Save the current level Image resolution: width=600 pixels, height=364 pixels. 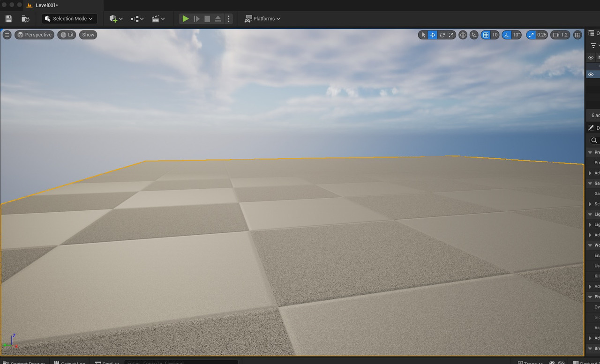[x=8, y=18]
